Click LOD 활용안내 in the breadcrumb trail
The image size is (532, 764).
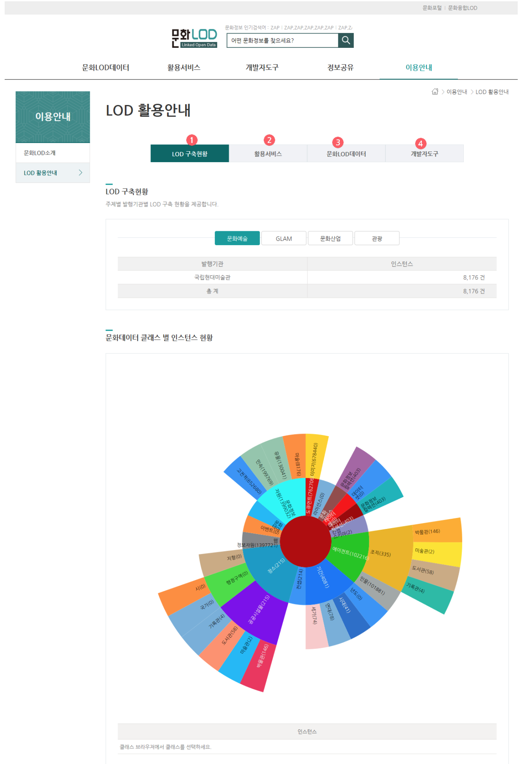coord(492,91)
